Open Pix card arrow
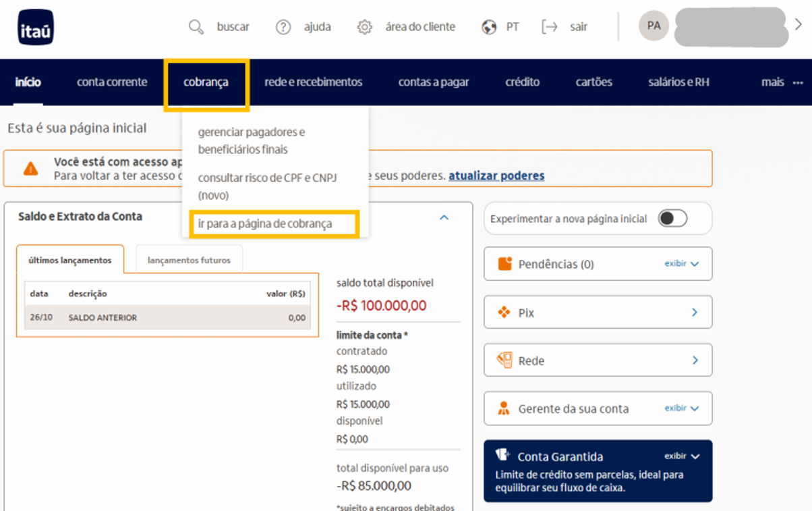Viewport: 812px width, 511px height. click(x=695, y=313)
